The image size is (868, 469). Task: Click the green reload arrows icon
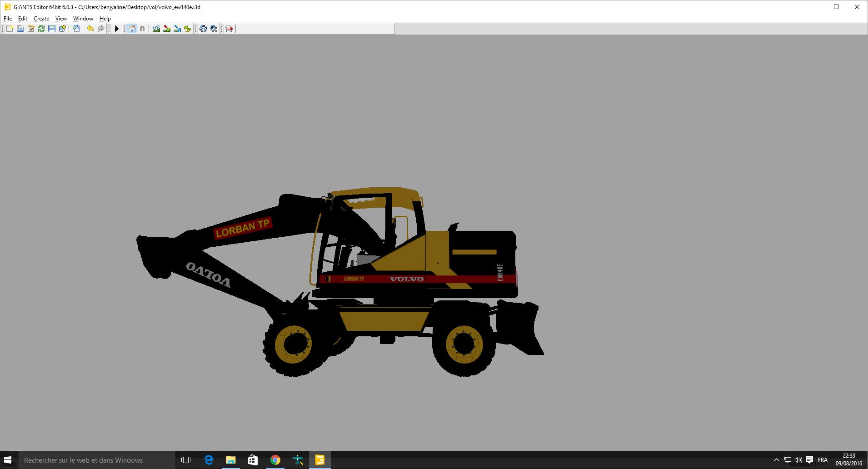click(41, 29)
